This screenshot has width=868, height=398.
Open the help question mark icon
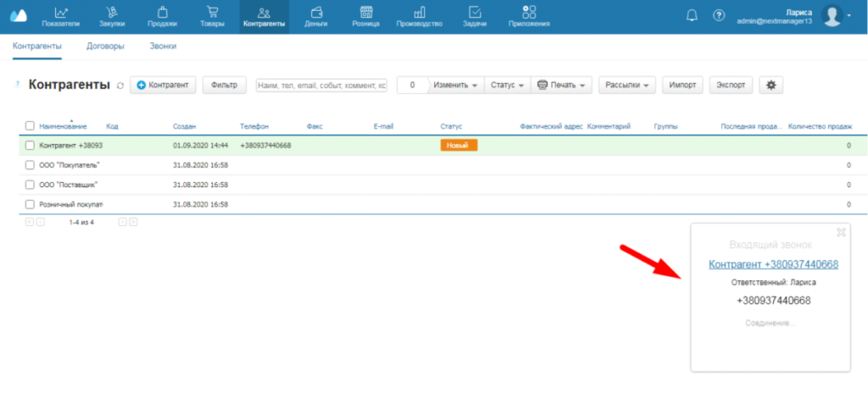click(x=719, y=15)
